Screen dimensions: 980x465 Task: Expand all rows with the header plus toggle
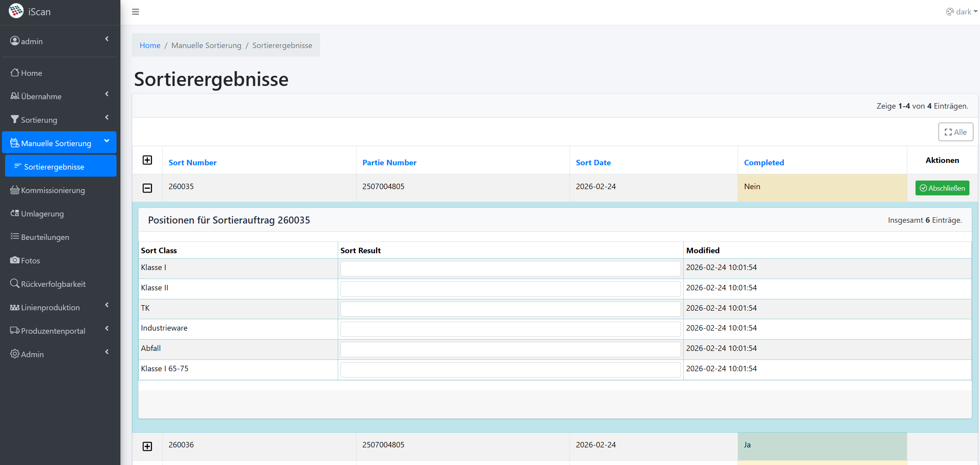147,160
